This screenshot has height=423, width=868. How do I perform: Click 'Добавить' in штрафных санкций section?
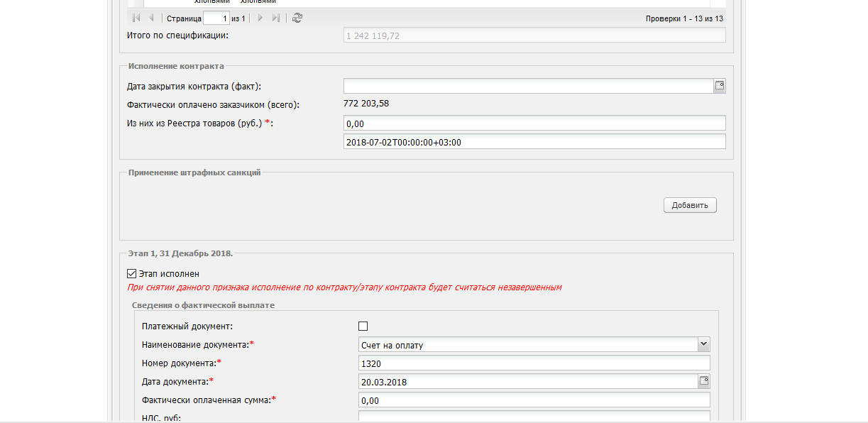(690, 205)
